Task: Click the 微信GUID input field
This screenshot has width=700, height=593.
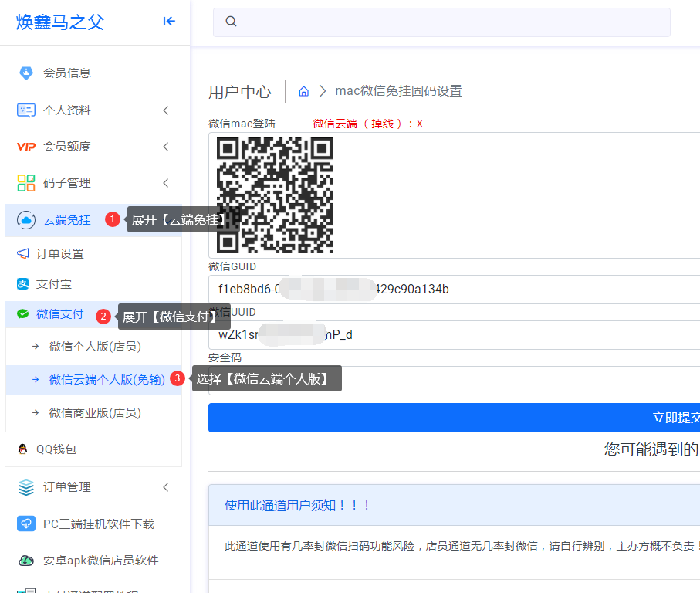Action: coord(454,290)
